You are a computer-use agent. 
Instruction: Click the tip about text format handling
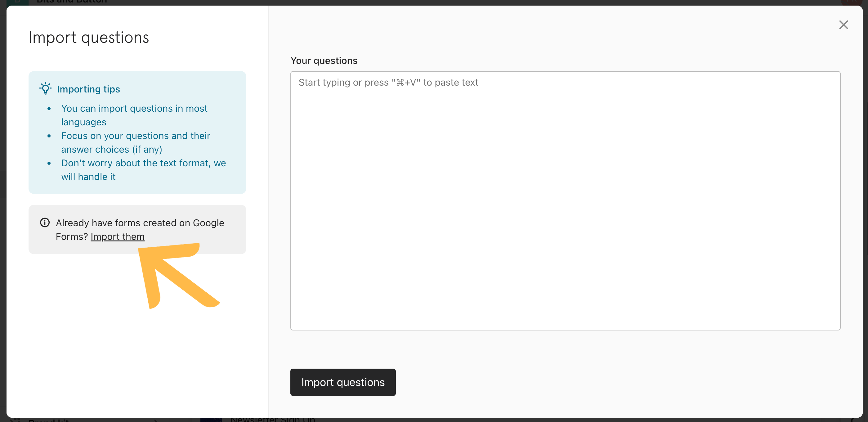coord(144,169)
